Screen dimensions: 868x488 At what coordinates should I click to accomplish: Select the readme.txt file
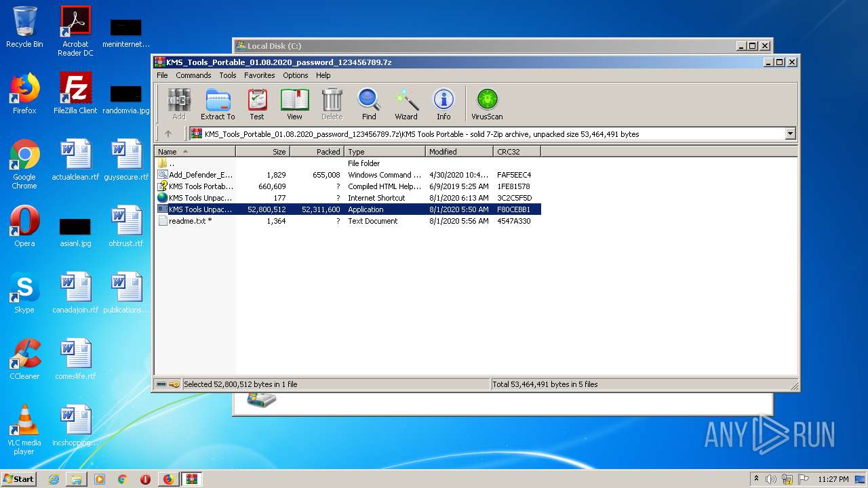click(348, 221)
